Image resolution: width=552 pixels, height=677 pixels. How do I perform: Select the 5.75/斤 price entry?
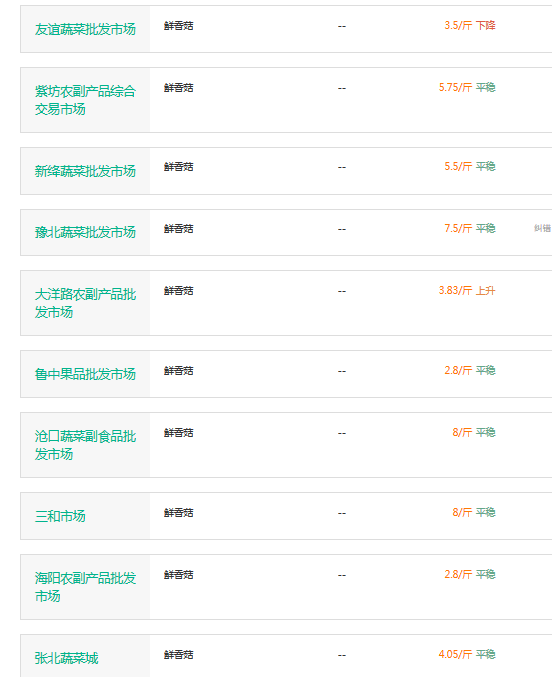pos(455,88)
